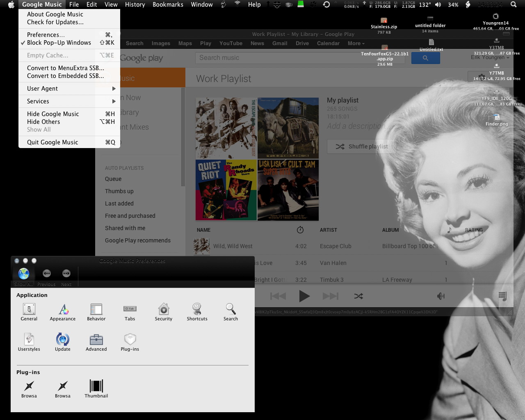Open Thumbs up auto playlist
Viewport: 525px width, 420px height.
(x=119, y=191)
